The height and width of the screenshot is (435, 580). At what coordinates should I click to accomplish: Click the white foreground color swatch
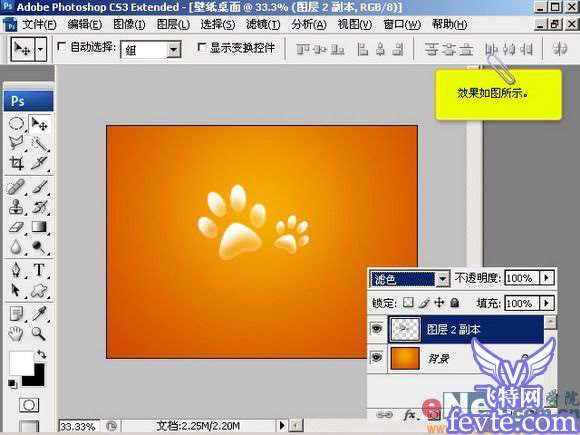[21, 363]
